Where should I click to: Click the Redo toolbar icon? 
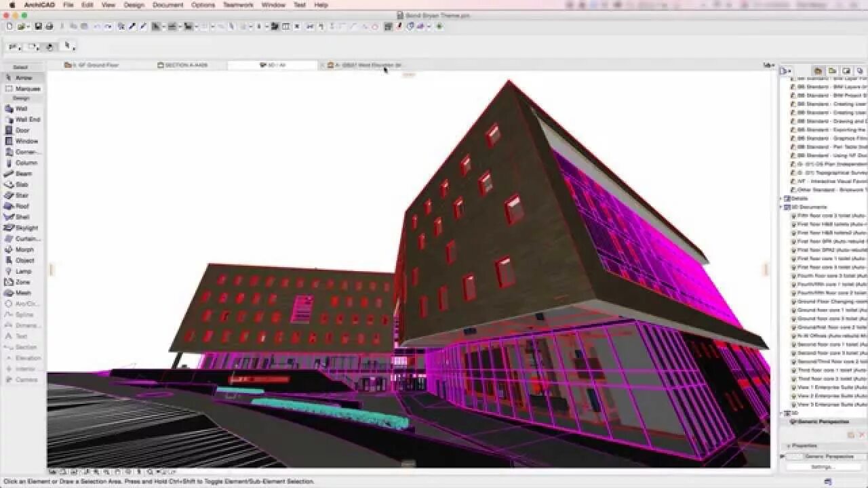click(x=108, y=26)
